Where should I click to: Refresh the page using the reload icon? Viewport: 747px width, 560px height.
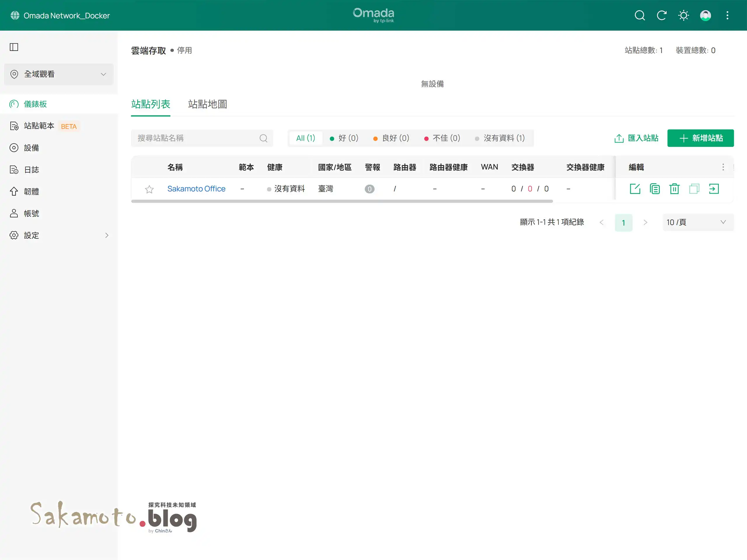(661, 15)
